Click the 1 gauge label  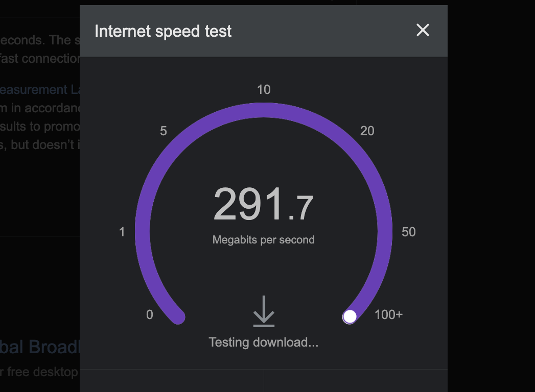122,232
